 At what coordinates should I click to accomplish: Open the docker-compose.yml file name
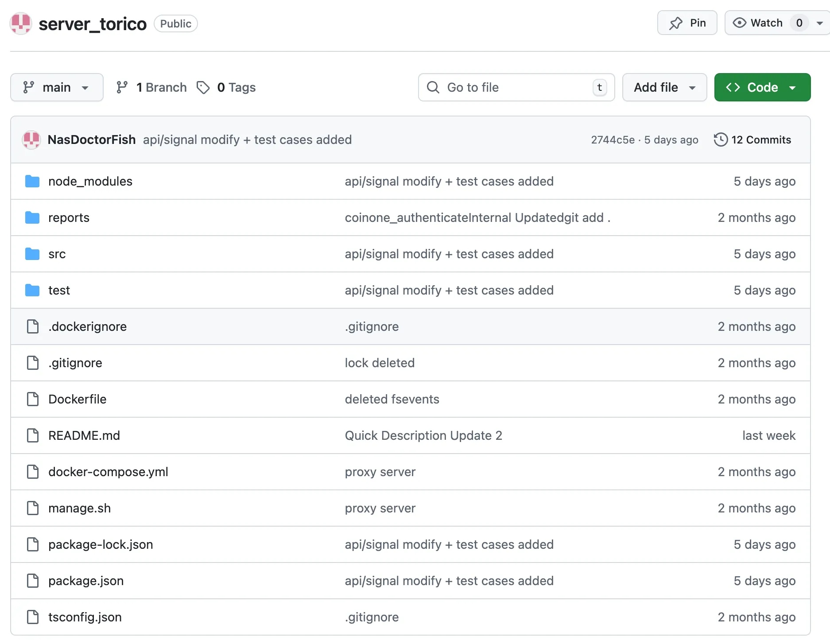(109, 472)
